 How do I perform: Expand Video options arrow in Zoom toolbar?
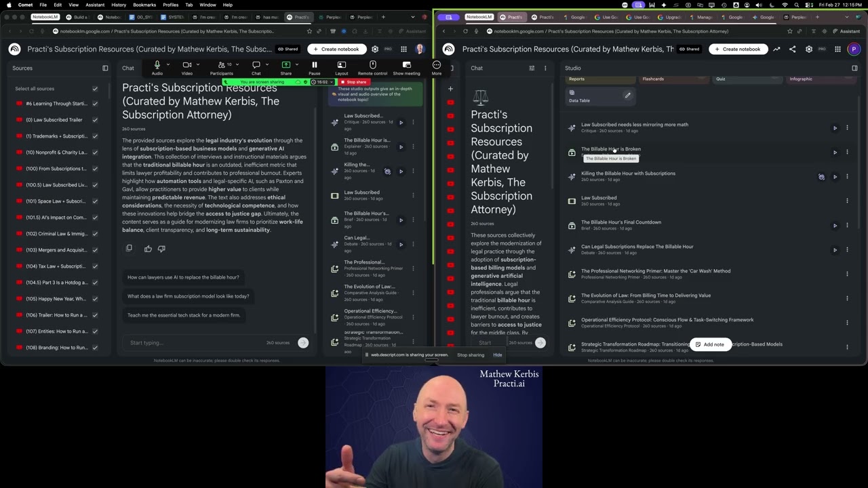pos(197,65)
